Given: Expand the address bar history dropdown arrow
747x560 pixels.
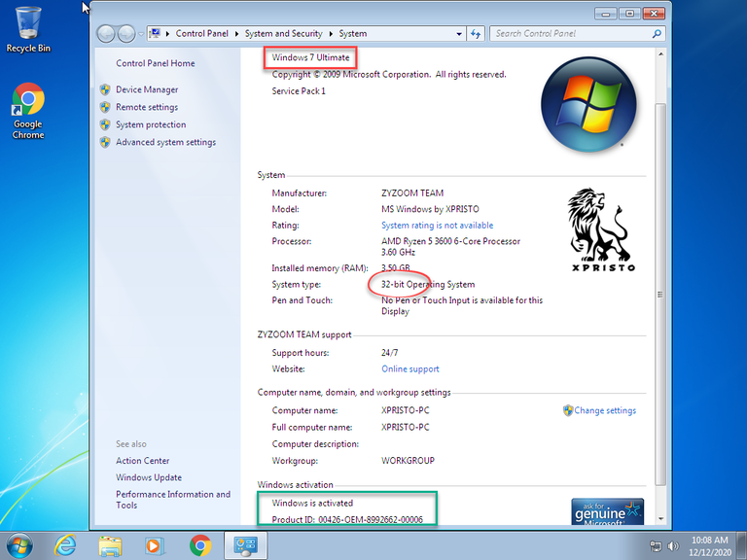Looking at the screenshot, I should tap(459, 34).
